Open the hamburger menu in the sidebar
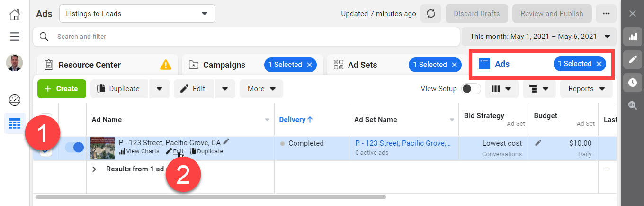Screen dimensions: 644x206 (x=15, y=37)
